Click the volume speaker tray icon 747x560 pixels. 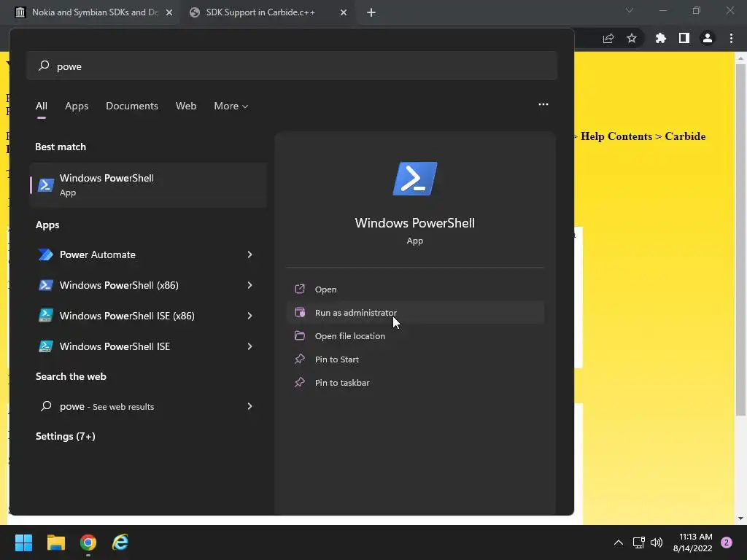(x=657, y=542)
